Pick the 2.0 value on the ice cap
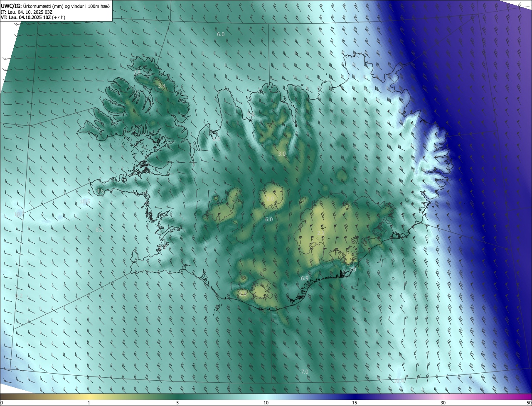 [x=271, y=199]
